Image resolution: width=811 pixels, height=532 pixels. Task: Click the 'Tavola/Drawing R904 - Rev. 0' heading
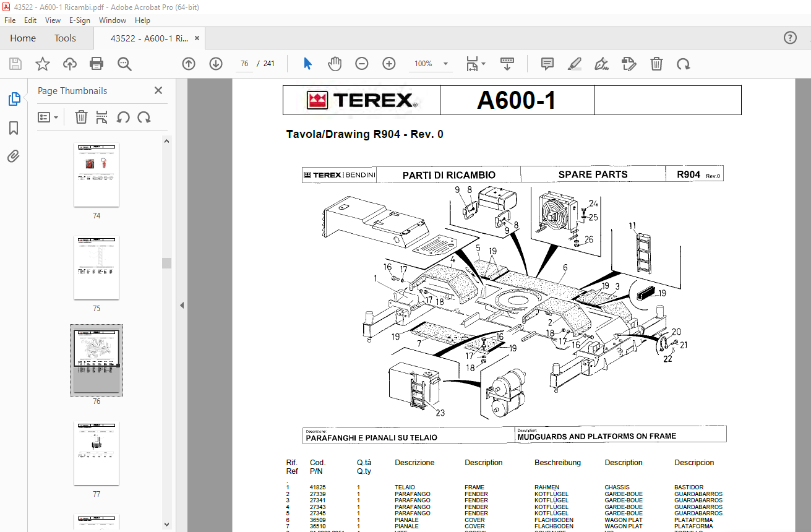[x=364, y=134]
